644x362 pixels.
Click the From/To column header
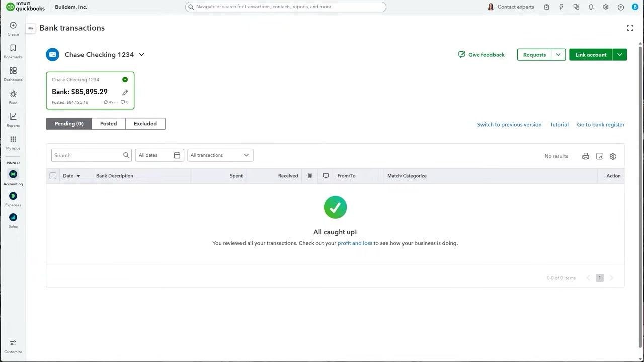click(x=346, y=176)
